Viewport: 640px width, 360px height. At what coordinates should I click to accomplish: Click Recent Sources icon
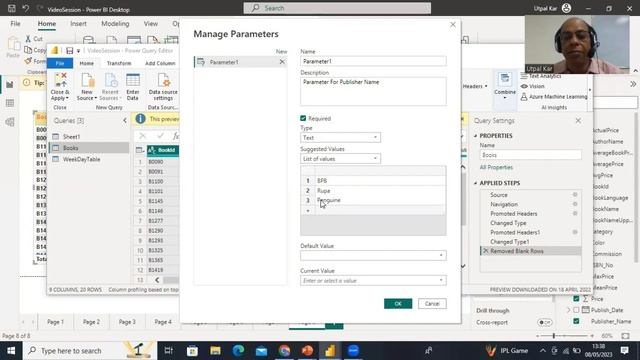[110, 80]
